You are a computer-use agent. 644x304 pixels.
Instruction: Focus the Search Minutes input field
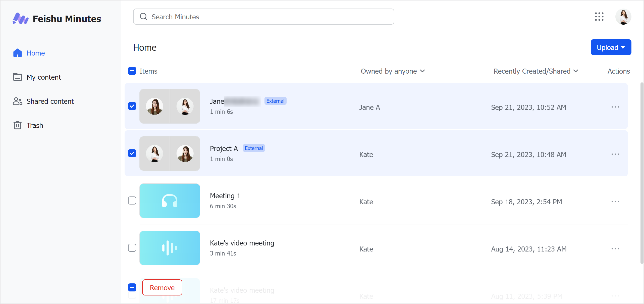coord(263,17)
